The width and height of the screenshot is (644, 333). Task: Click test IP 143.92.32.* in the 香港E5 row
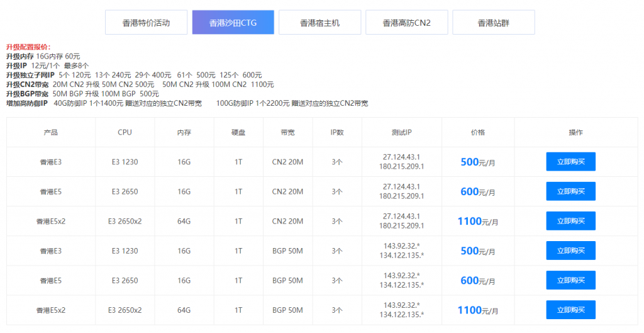click(x=402, y=276)
